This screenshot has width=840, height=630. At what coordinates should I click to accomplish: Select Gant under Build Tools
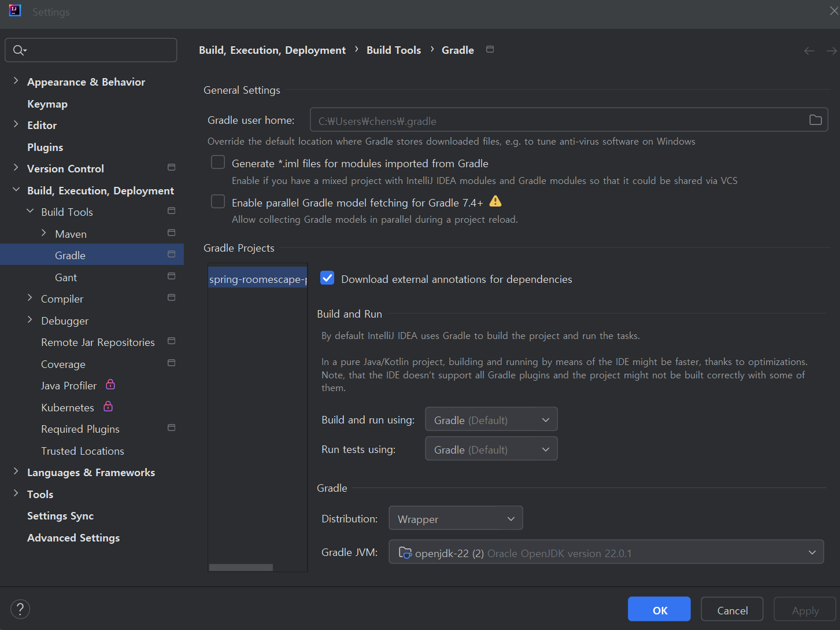(x=66, y=278)
